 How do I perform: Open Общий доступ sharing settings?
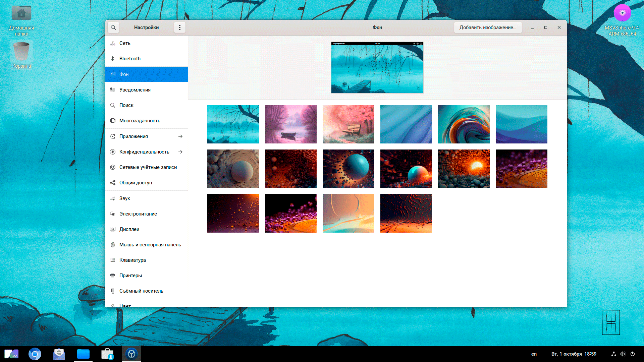[x=136, y=183]
